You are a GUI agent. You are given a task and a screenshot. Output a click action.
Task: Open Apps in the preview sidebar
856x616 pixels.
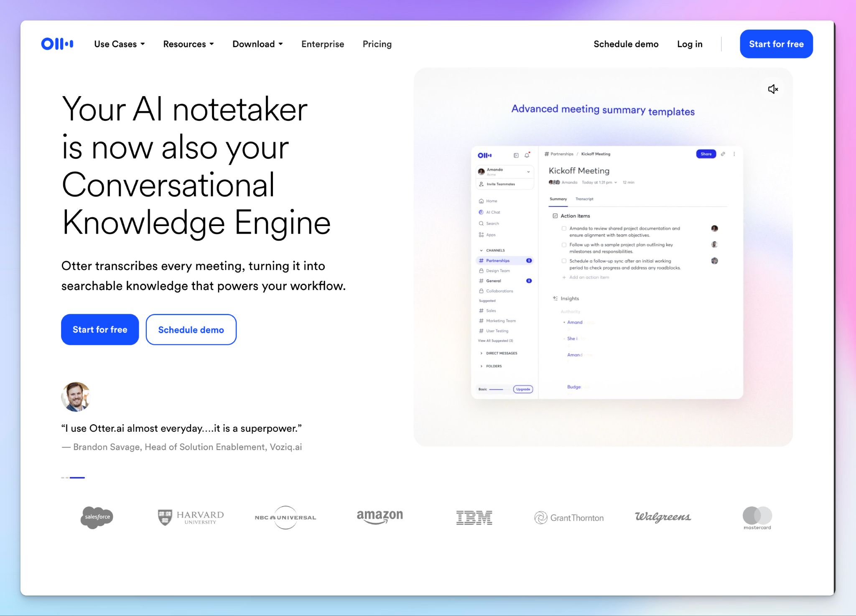(x=487, y=235)
